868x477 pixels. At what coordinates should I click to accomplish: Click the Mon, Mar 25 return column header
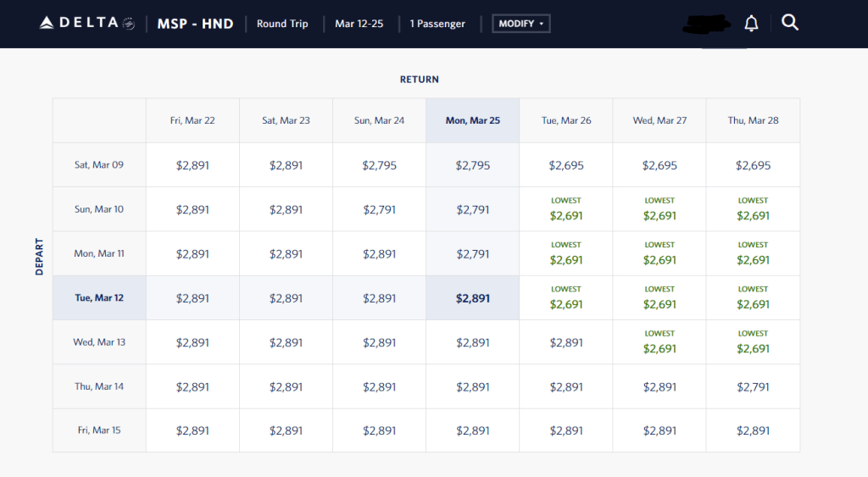tap(473, 120)
